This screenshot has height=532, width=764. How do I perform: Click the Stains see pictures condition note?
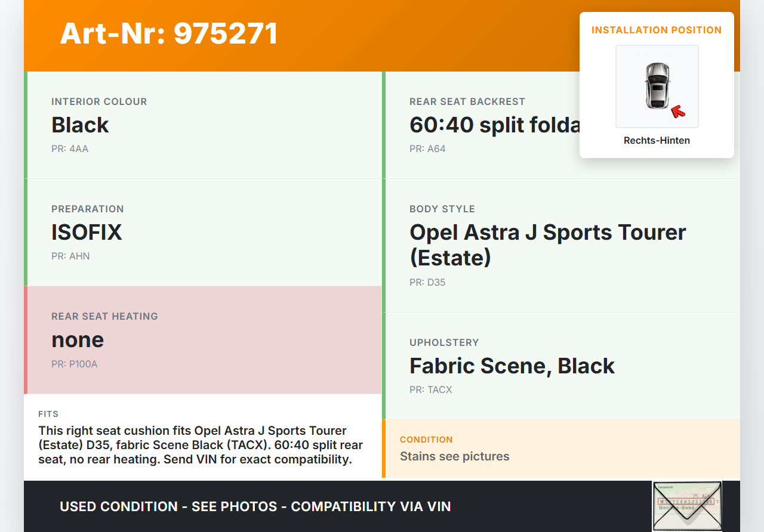(x=454, y=456)
